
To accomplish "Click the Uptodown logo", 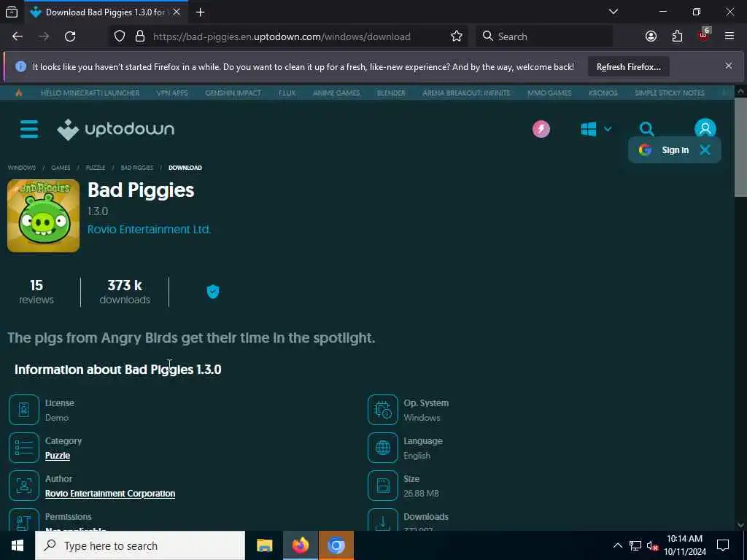I will pyautogui.click(x=115, y=129).
